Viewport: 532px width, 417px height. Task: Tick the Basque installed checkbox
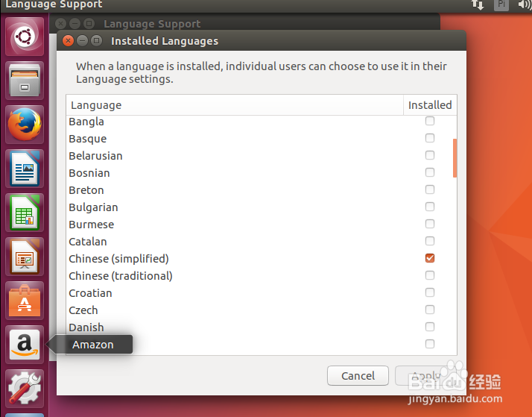click(x=430, y=138)
